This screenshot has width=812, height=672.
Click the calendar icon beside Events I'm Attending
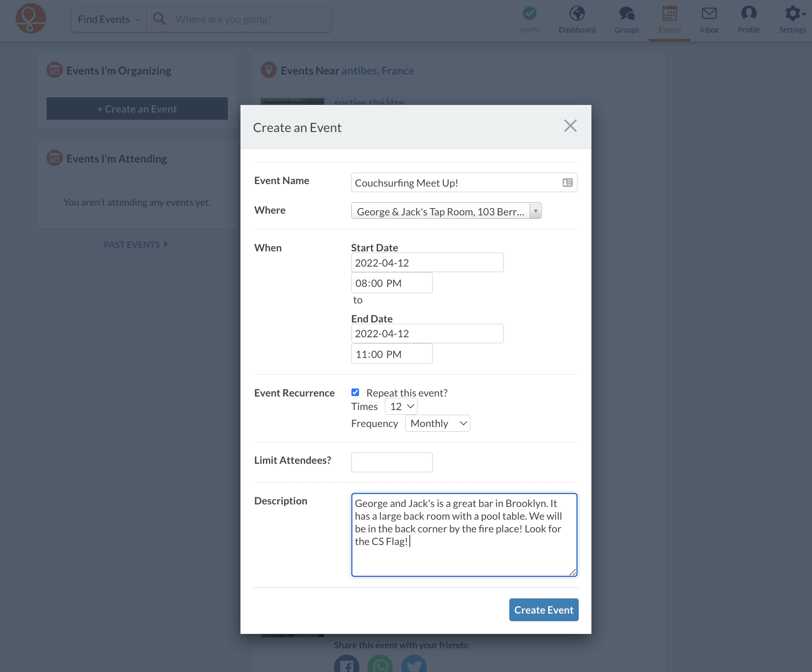(54, 158)
